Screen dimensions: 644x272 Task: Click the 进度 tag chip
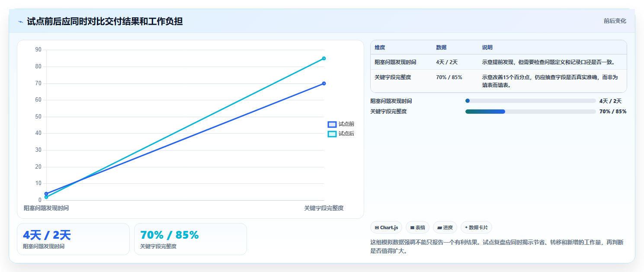pyautogui.click(x=445, y=227)
